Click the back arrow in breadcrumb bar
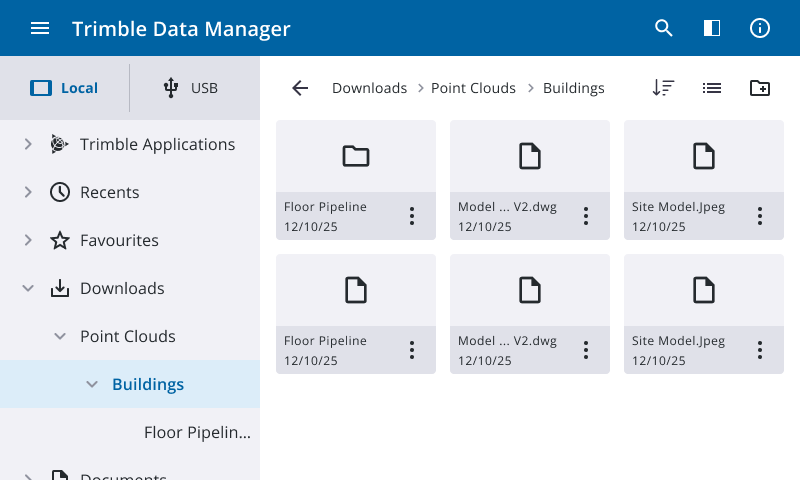 pos(300,88)
